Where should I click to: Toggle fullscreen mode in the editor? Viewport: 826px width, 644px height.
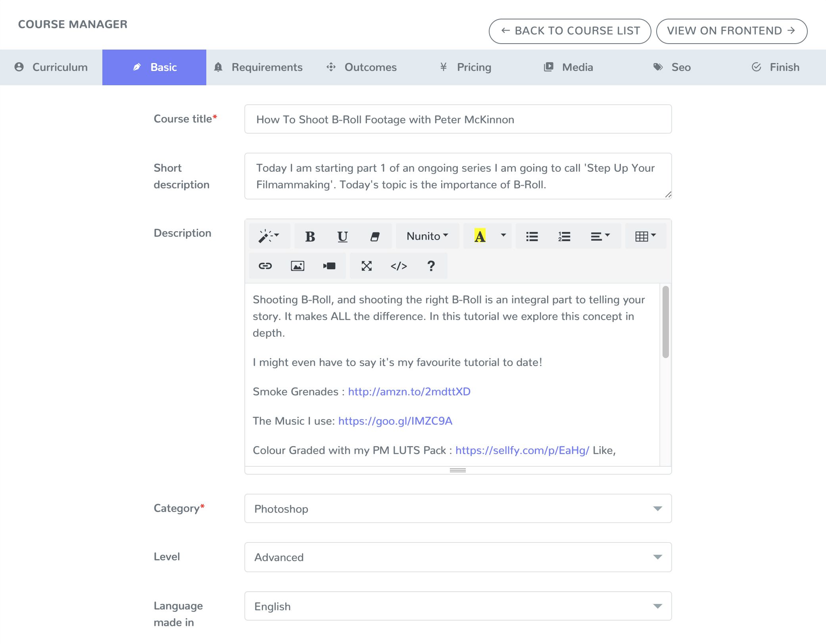(367, 266)
